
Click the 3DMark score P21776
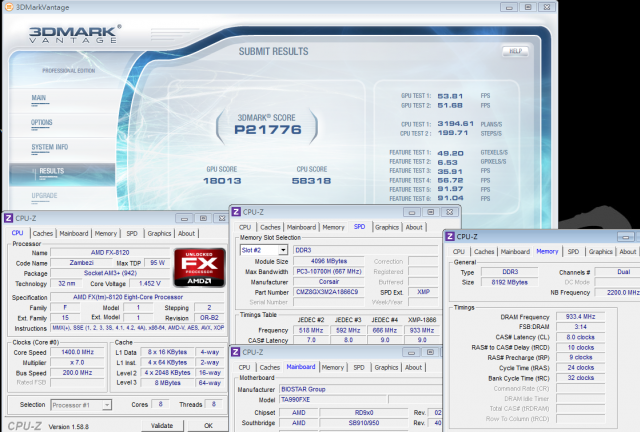[267, 129]
